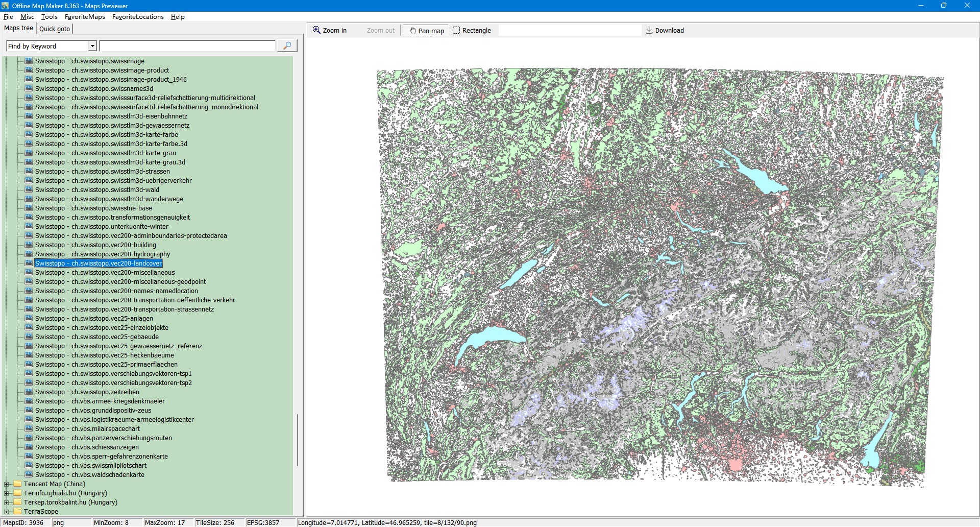Expand the Terinfo.ujbuda.hu (Hungary) node
Viewport: 980px width, 527px height.
coord(7,493)
